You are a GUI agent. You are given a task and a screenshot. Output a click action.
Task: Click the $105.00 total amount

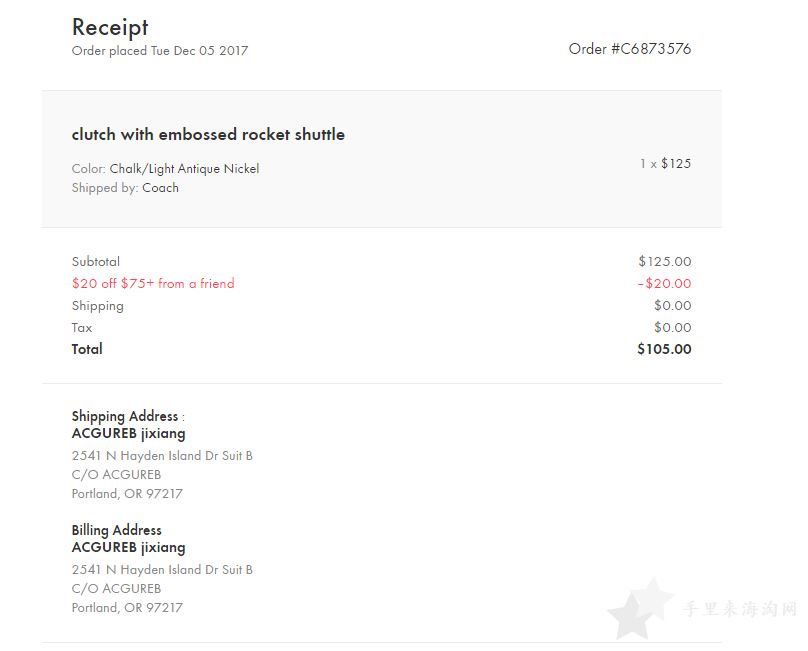[x=664, y=349]
